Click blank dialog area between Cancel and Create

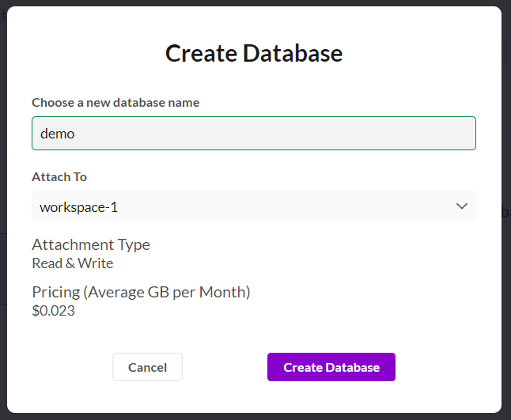click(225, 367)
